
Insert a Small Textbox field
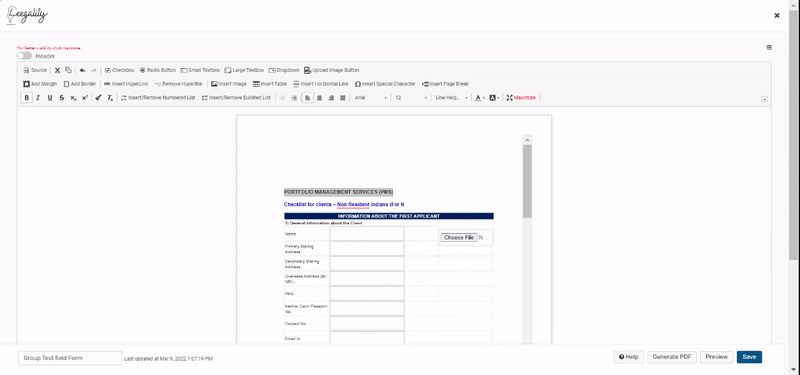coord(200,70)
